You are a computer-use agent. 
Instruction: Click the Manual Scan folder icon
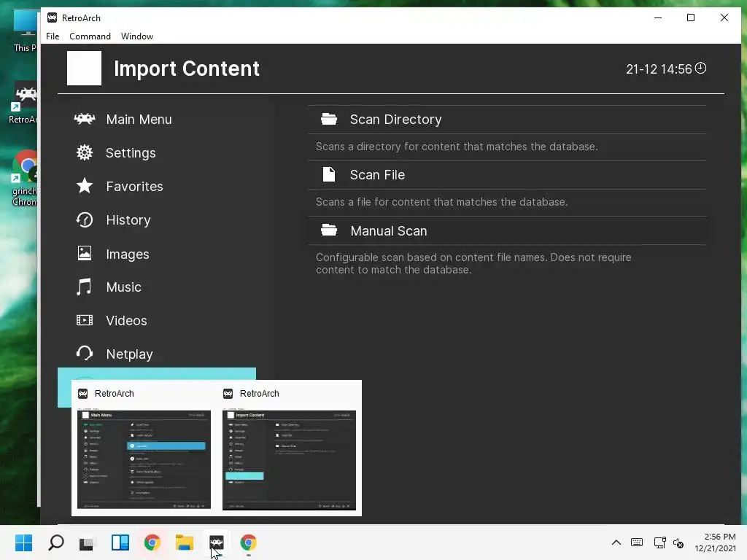(329, 230)
